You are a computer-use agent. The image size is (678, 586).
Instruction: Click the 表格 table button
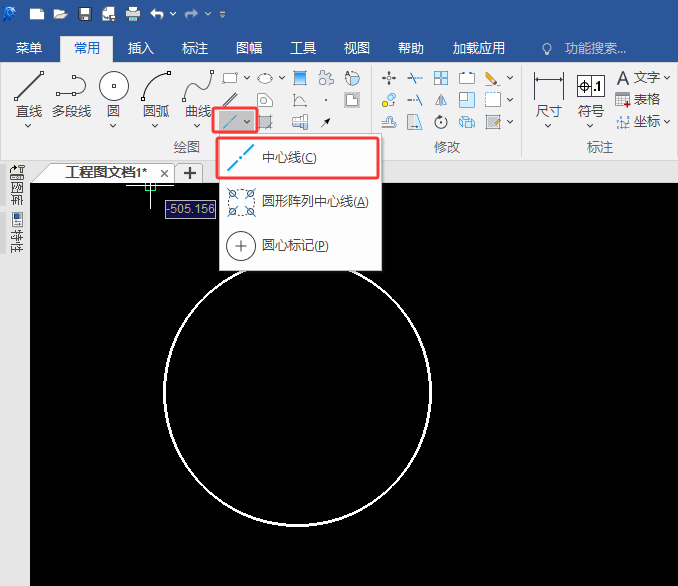637,99
